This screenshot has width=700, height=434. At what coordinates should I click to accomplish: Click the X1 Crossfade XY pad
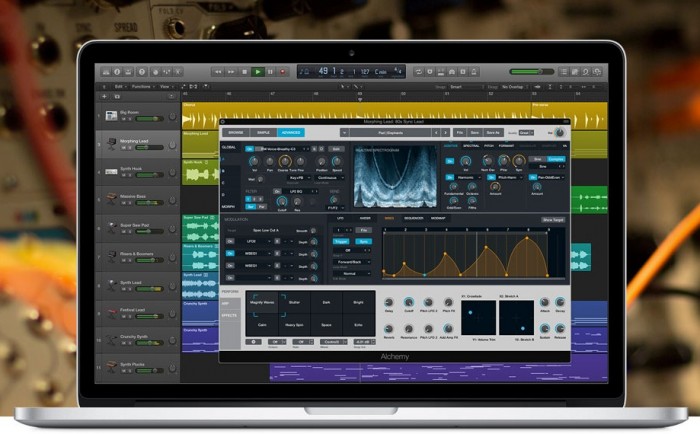click(x=478, y=317)
